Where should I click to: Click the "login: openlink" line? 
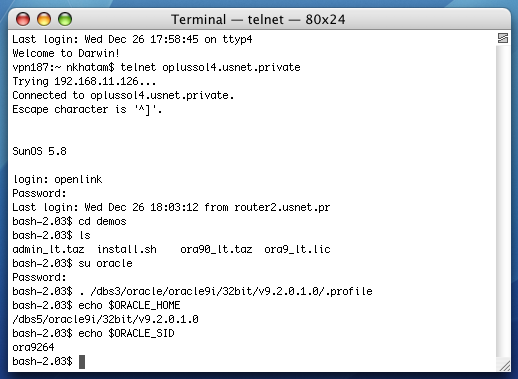coord(57,179)
